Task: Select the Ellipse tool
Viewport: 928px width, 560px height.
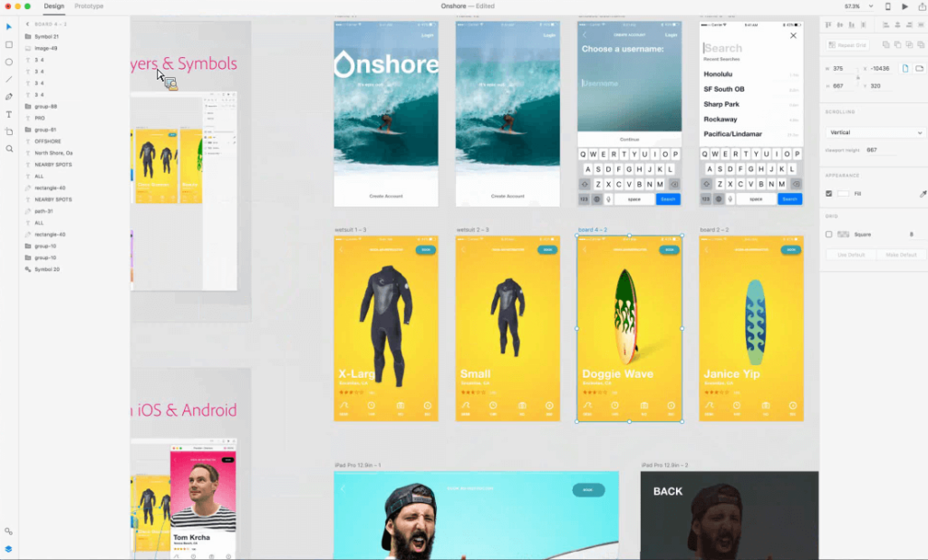Action: point(9,62)
